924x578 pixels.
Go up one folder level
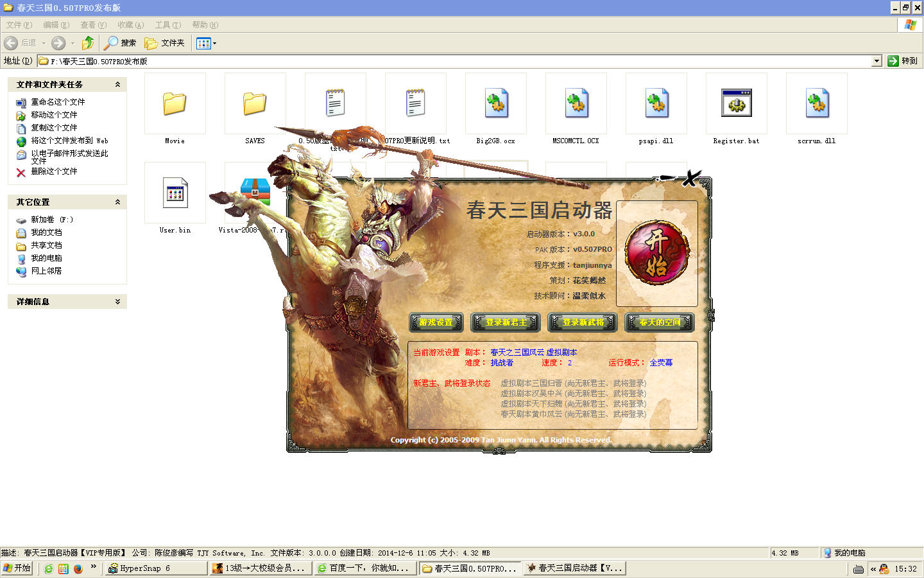pyautogui.click(x=88, y=43)
